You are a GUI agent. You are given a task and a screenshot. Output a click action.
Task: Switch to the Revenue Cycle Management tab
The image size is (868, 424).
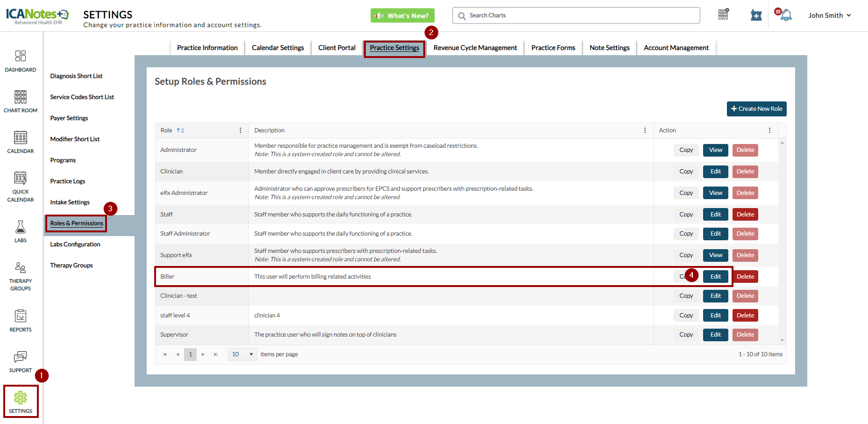point(475,48)
